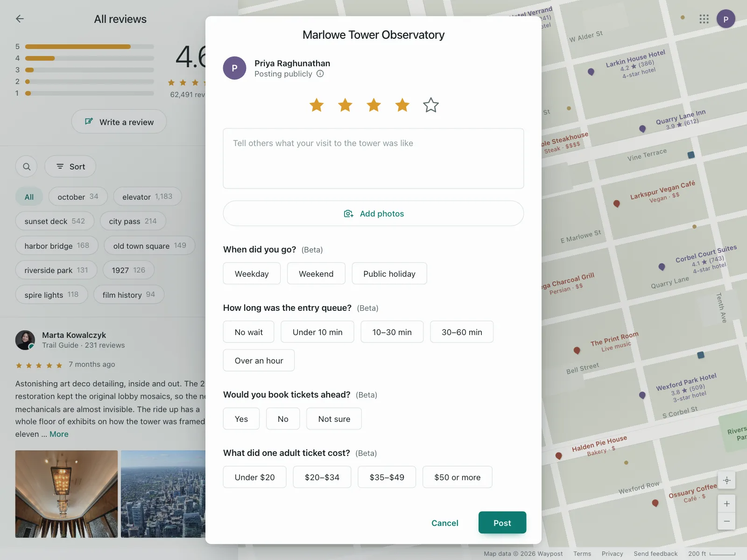747x560 pixels.
Task: Open the Sort reviews menu
Action: 70,167
